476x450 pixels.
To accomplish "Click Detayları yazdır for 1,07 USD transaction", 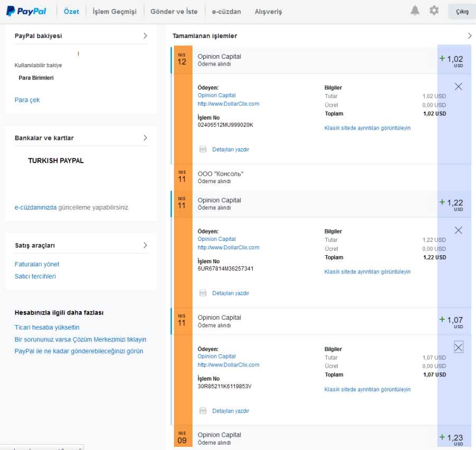I will pos(231,411).
